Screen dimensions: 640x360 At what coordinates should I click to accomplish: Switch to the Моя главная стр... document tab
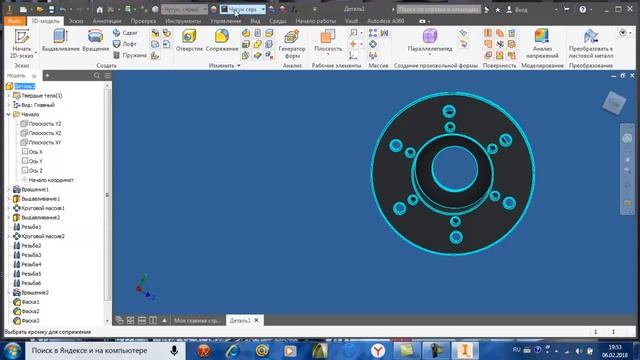click(x=198, y=320)
